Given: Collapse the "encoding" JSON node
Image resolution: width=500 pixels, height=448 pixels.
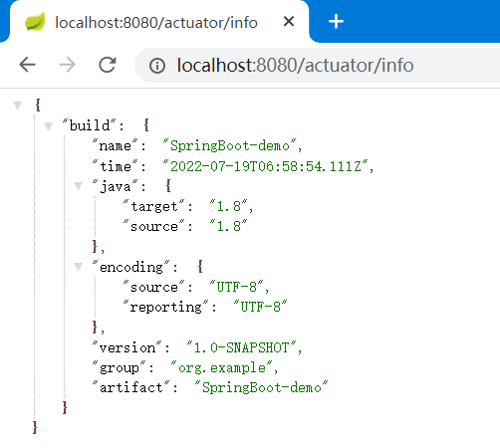Looking at the screenshot, I should 79,267.
